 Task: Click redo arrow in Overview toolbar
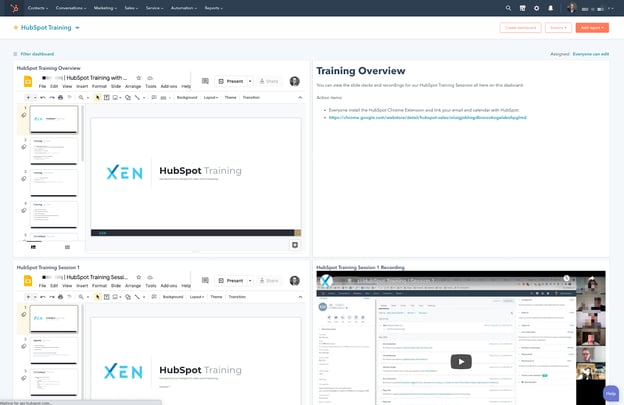52,97
